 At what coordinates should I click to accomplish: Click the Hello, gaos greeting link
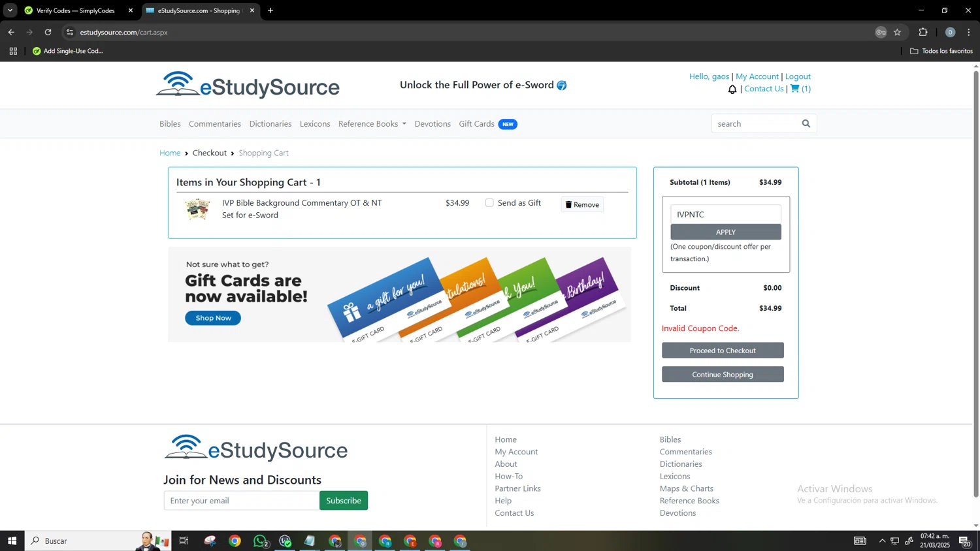point(709,76)
